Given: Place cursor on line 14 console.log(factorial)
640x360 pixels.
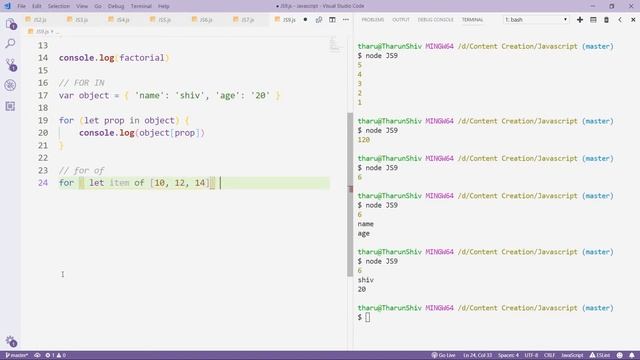Looking at the screenshot, I should point(114,58).
